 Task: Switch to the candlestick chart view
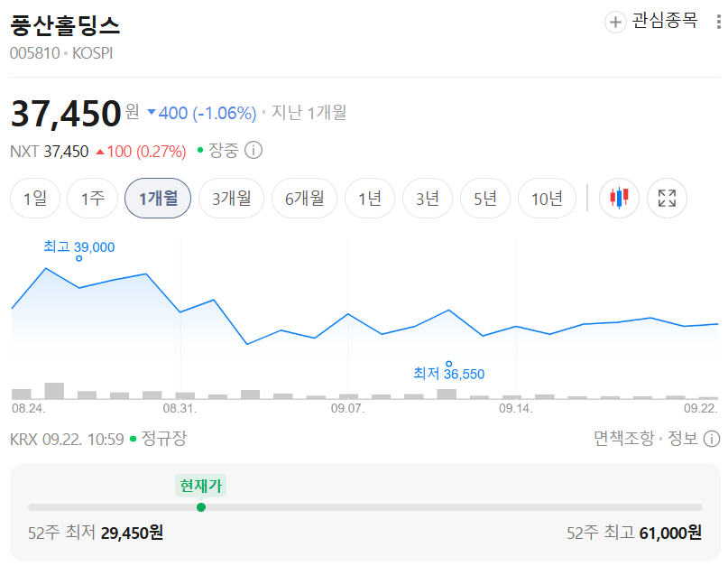click(619, 198)
